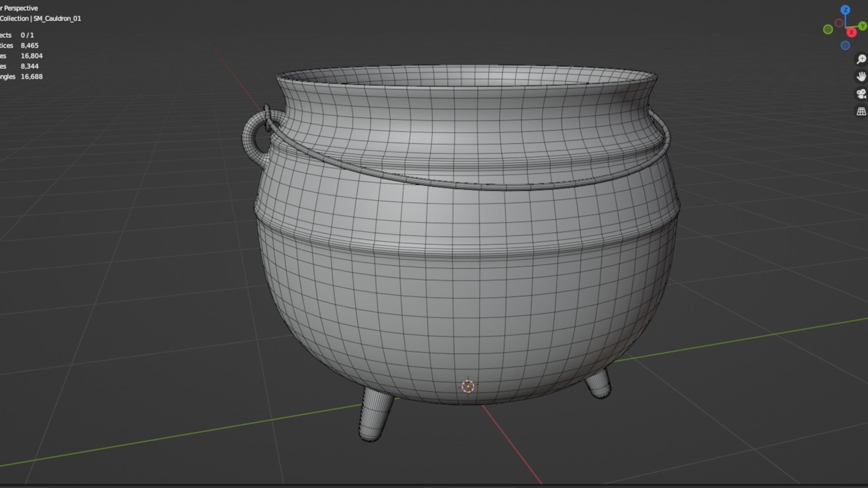Click the edges count '16,804'

point(32,56)
